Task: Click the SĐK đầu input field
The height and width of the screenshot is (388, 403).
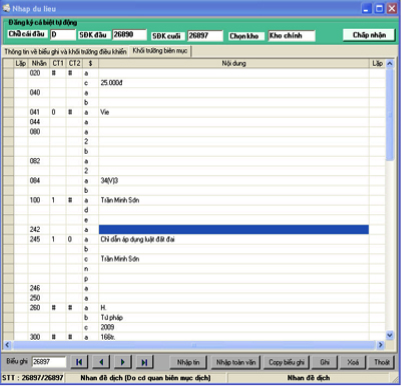Action: pyautogui.click(x=129, y=35)
